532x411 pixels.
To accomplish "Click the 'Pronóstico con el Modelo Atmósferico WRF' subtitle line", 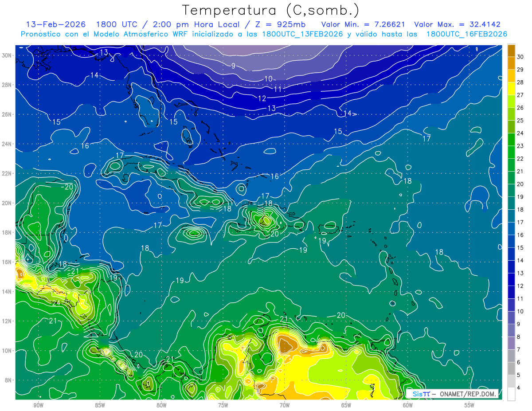I will [264, 34].
